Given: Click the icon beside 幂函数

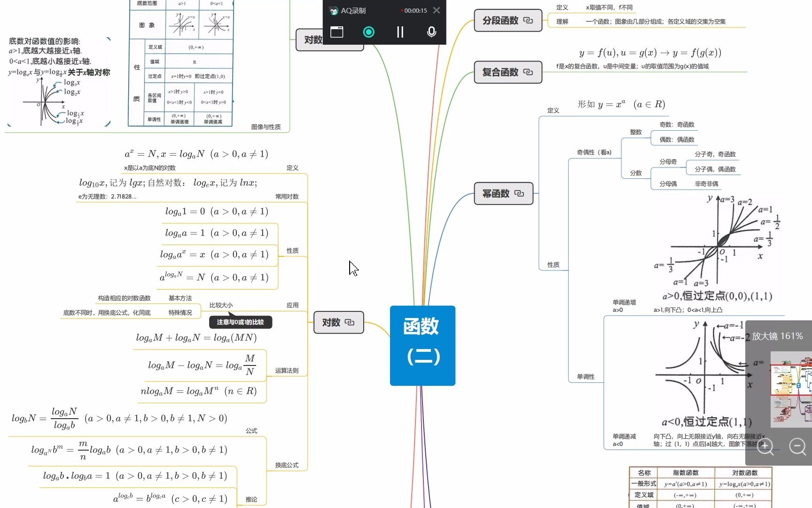Looking at the screenshot, I should (519, 194).
